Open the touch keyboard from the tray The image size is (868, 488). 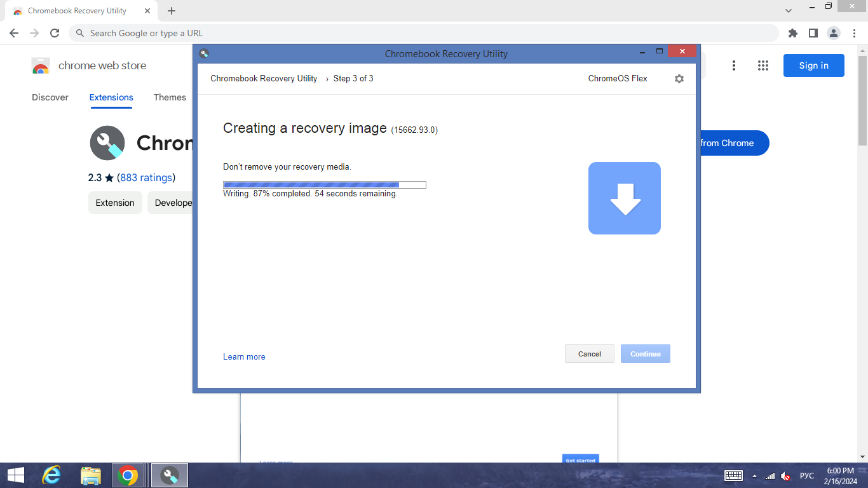[734, 475]
